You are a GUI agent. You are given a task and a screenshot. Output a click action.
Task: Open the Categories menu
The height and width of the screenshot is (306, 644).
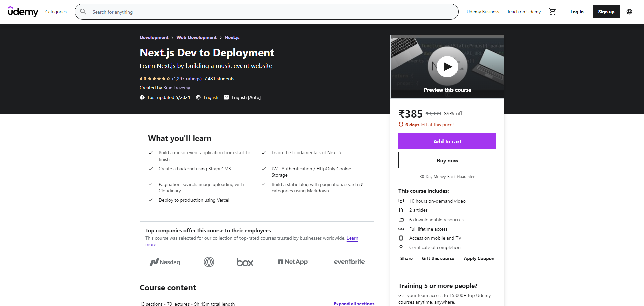pyautogui.click(x=56, y=12)
